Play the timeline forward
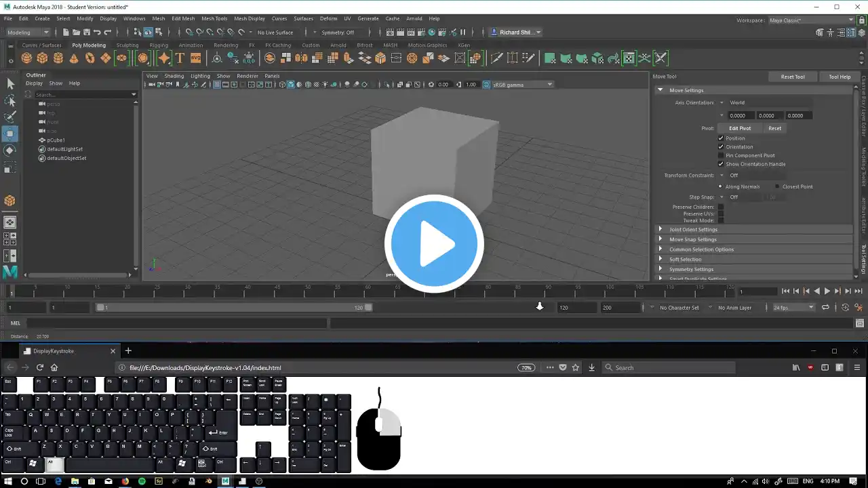The height and width of the screenshot is (488, 868). (x=827, y=291)
